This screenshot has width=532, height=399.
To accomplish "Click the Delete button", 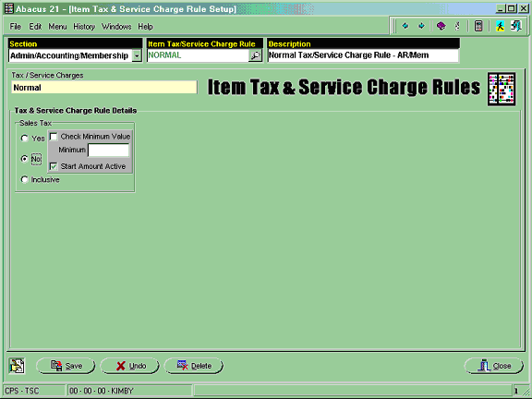I will coord(194,366).
